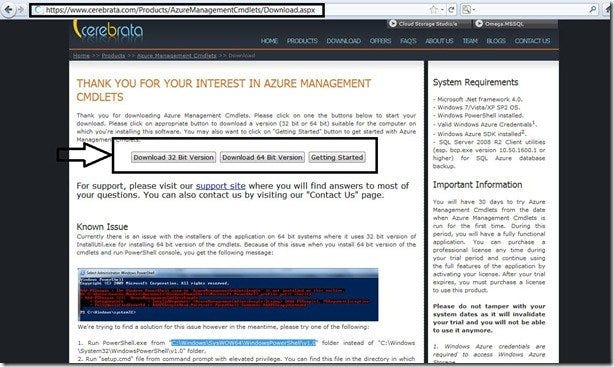The image size is (614, 367).
Task: Click the page title about Azure Management Cmdlets
Action: point(224,90)
